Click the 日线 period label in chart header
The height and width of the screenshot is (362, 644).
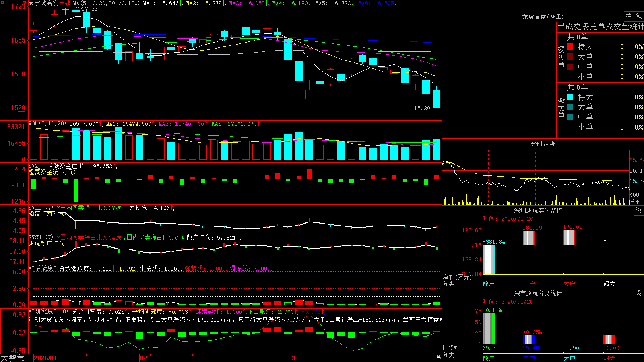[65, 3]
